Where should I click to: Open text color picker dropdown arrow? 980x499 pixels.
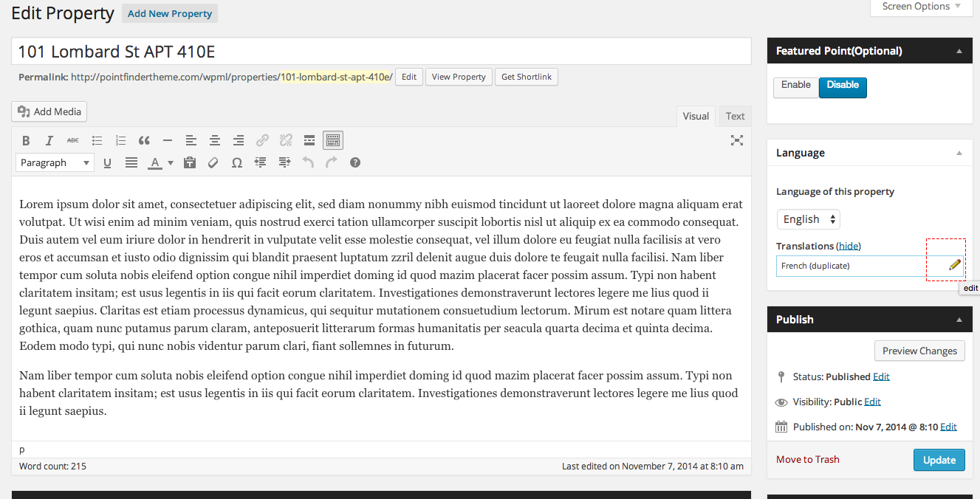pyautogui.click(x=171, y=162)
